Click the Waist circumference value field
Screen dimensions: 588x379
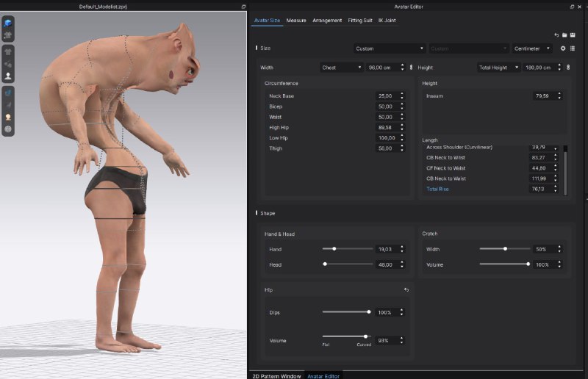[390, 117]
